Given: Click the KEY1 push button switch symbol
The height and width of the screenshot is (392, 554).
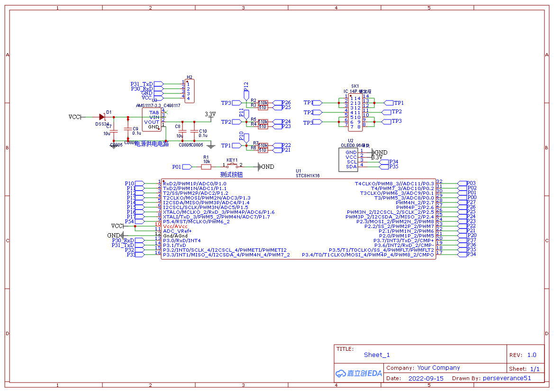Looking at the screenshot, I should click(233, 166).
